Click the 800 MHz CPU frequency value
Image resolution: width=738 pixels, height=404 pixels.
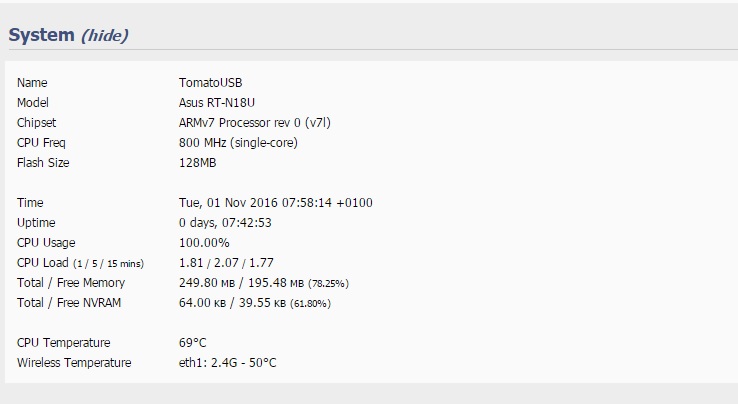tap(238, 143)
